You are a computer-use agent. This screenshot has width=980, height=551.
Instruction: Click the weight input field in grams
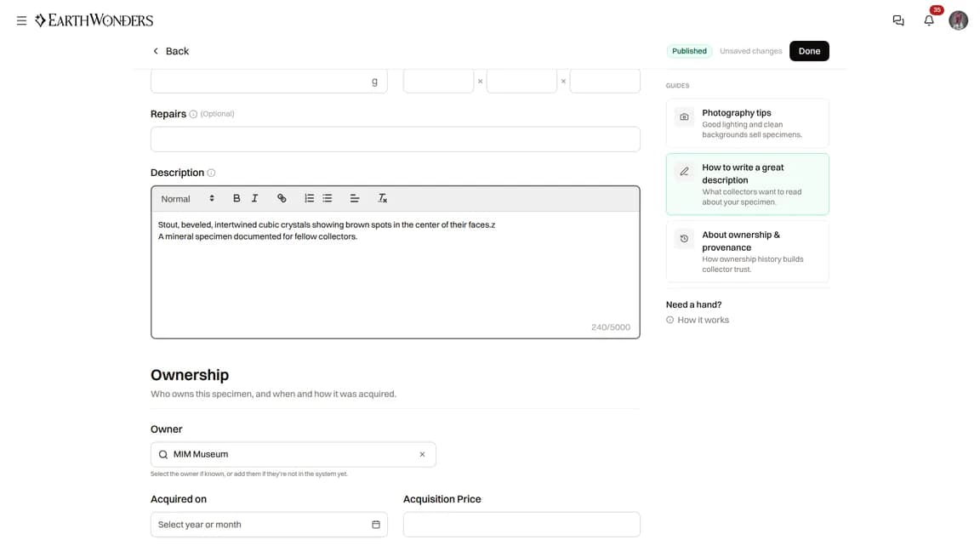[x=269, y=82]
